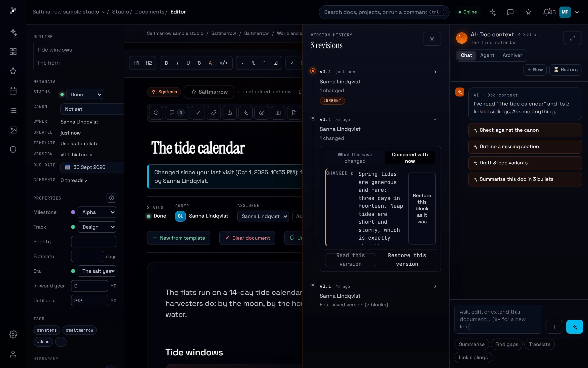Open the image gallery icon in left sidebar
This screenshot has width=588, height=368.
[x=13, y=130]
